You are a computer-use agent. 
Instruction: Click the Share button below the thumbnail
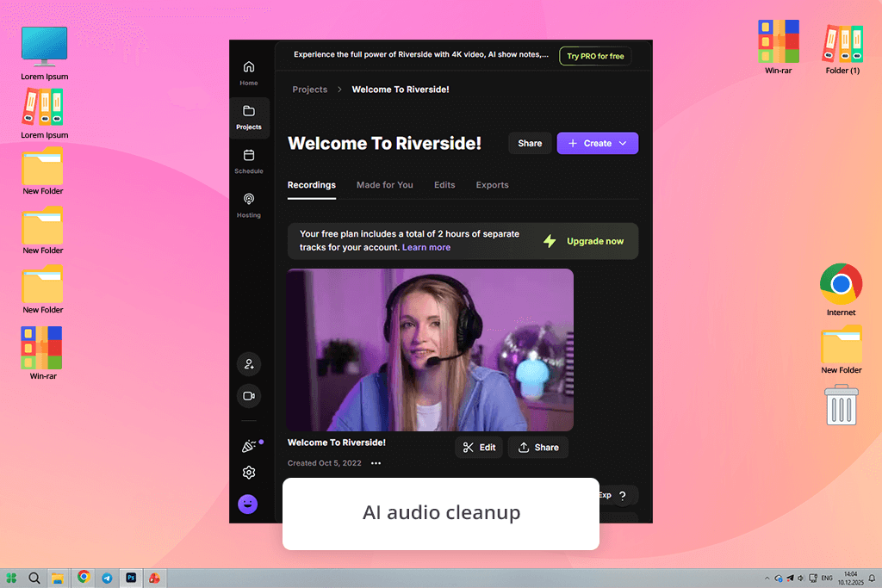tap(538, 448)
